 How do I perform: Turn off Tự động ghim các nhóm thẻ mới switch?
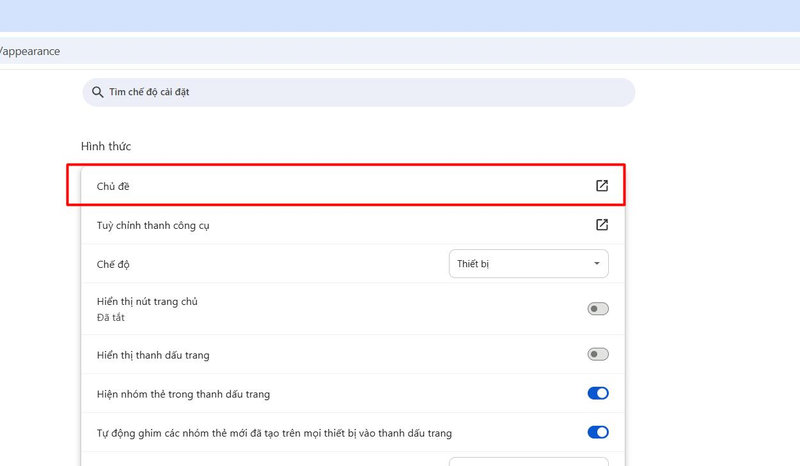pyautogui.click(x=597, y=432)
